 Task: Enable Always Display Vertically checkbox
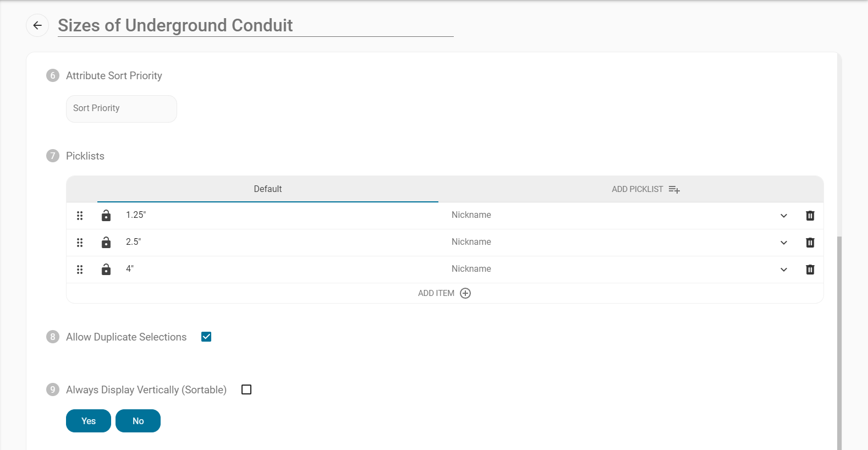pos(246,389)
